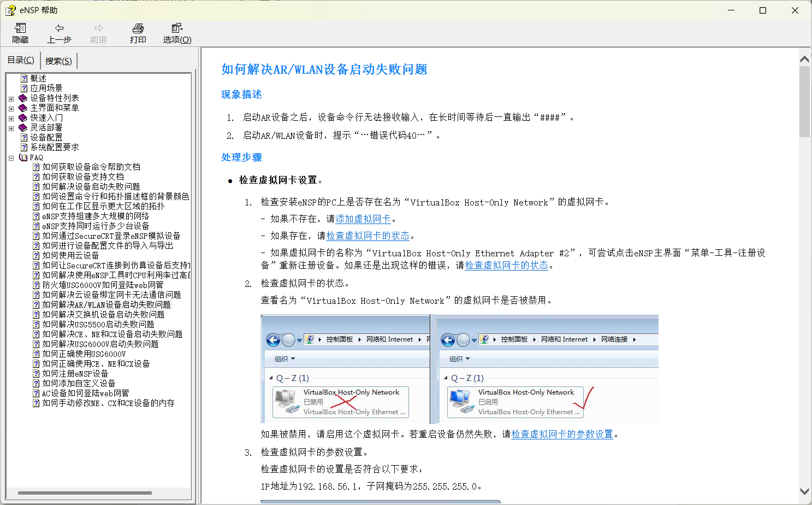This screenshot has width=812, height=505.
Task: Open topic 如何手动修改NE、CX和CE设备的内存
Action: [x=109, y=403]
